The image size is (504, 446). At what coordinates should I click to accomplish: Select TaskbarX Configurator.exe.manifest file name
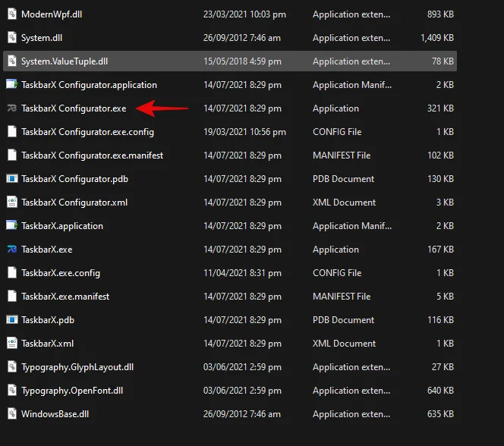tap(93, 155)
